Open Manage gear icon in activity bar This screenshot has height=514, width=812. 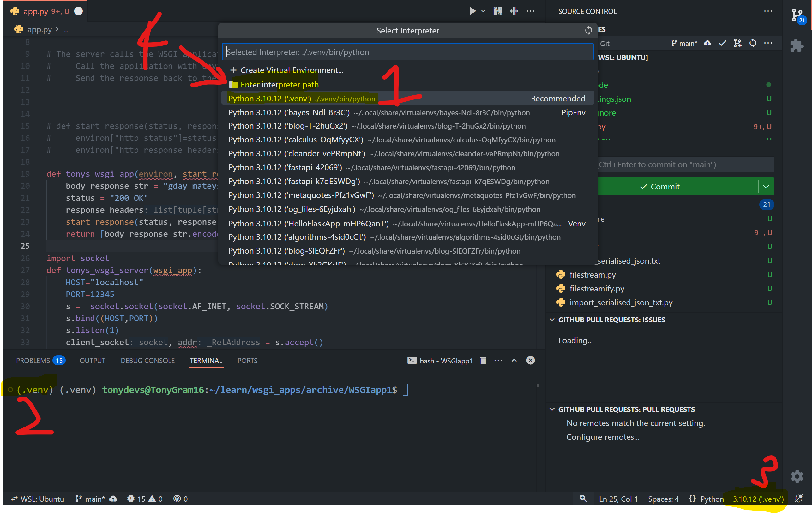tap(797, 476)
